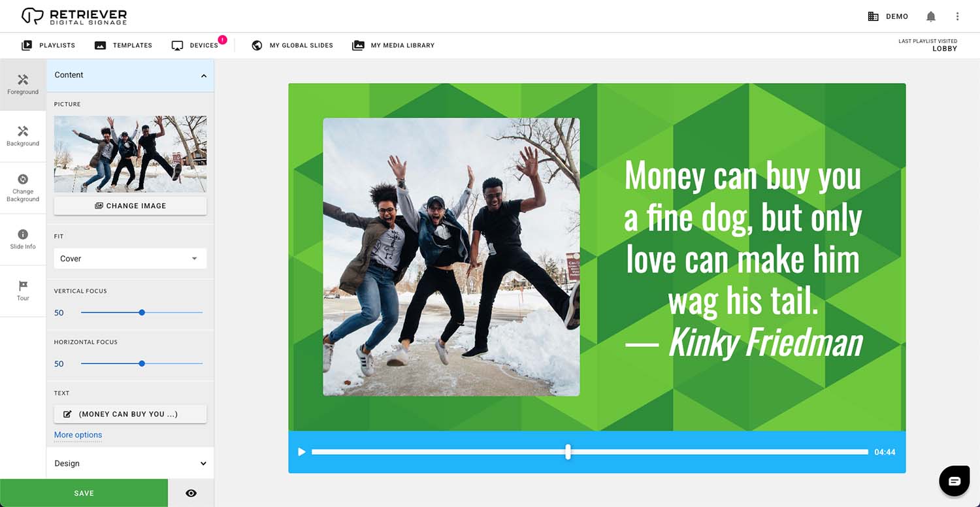Click the Devices notification badge
The height and width of the screenshot is (507, 980).
(x=222, y=40)
